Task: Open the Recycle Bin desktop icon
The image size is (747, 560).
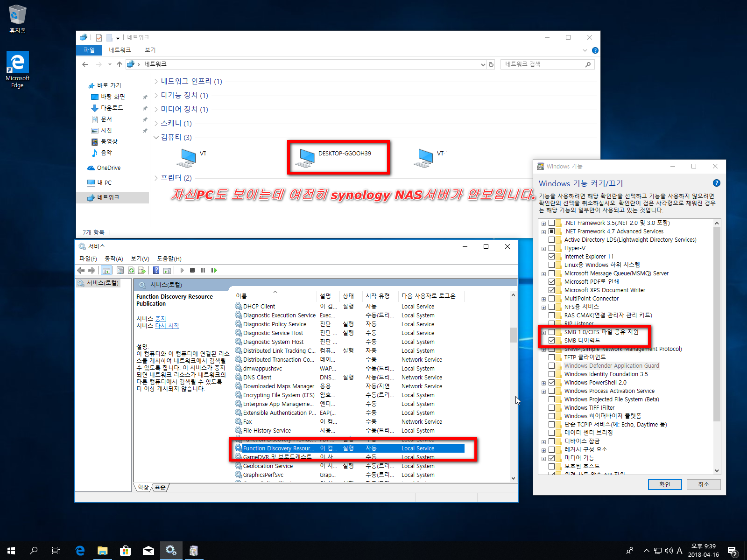Action: pyautogui.click(x=17, y=19)
